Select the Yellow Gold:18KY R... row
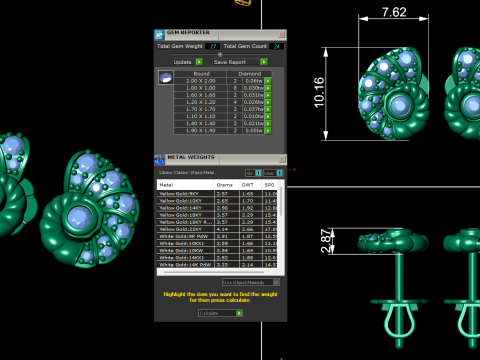This screenshot has height=360, width=480. click(217, 222)
